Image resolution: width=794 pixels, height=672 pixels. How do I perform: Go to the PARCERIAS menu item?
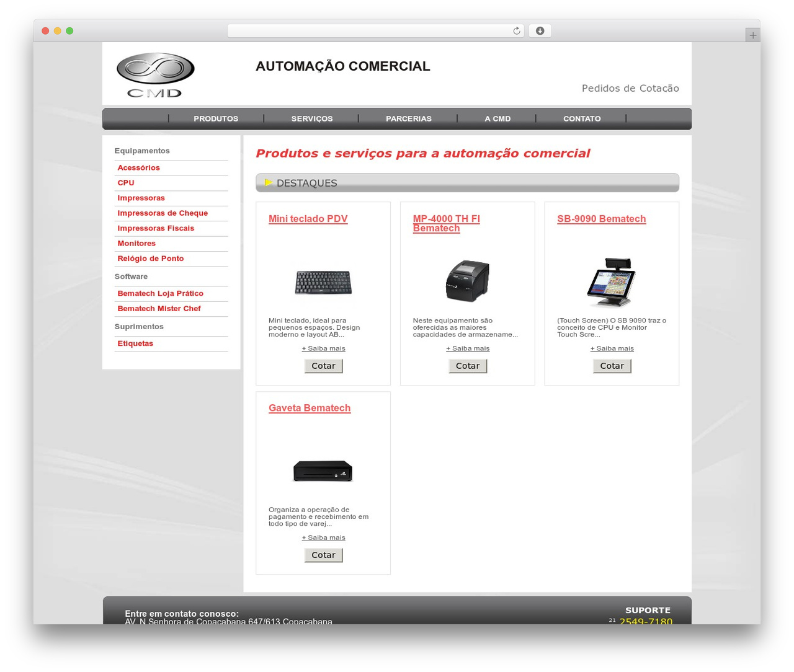pyautogui.click(x=409, y=118)
